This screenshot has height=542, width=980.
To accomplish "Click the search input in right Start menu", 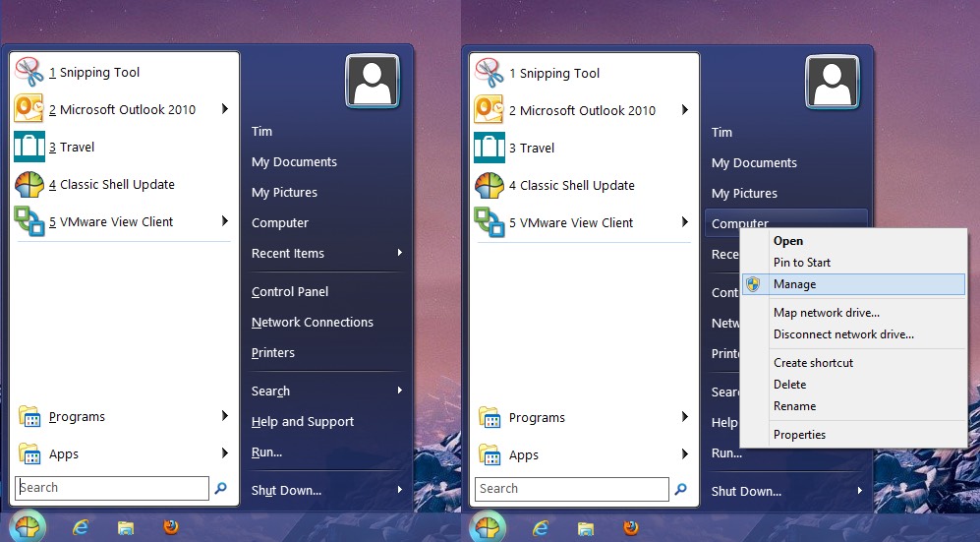I will click(570, 489).
